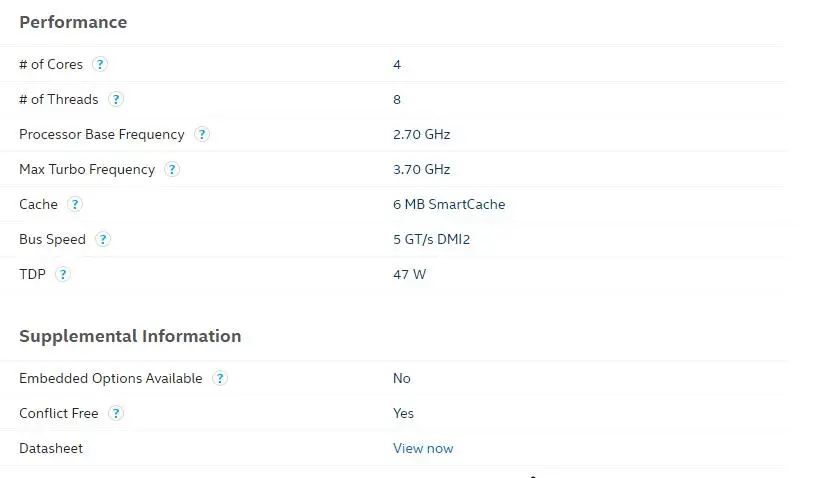Click the Cache help question mark
This screenshot has height=478, width=815.
click(x=75, y=204)
